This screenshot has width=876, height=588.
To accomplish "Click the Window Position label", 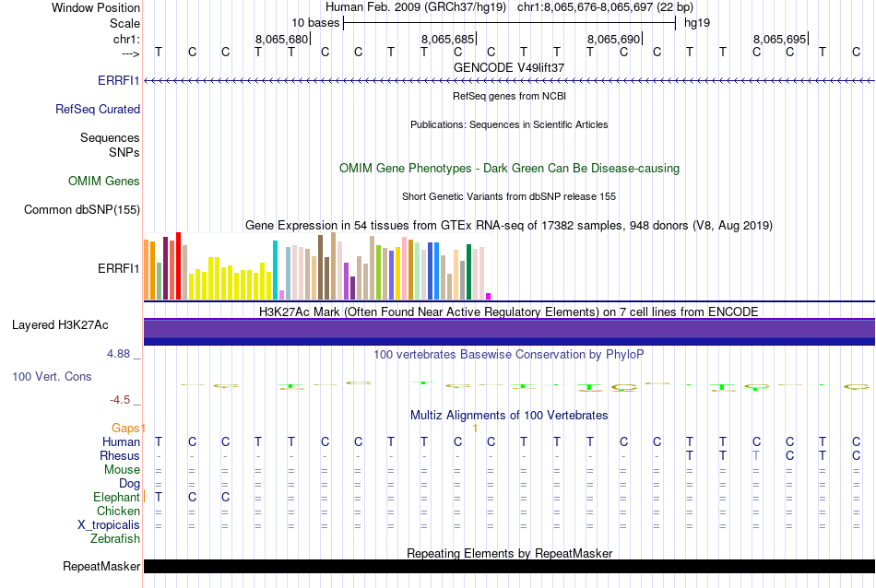I will 96,7.
